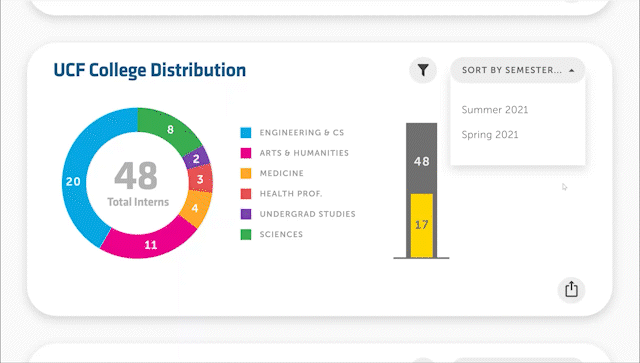Collapse the Sort By Semester dropdown
The width and height of the screenshot is (640, 363).
click(x=518, y=70)
